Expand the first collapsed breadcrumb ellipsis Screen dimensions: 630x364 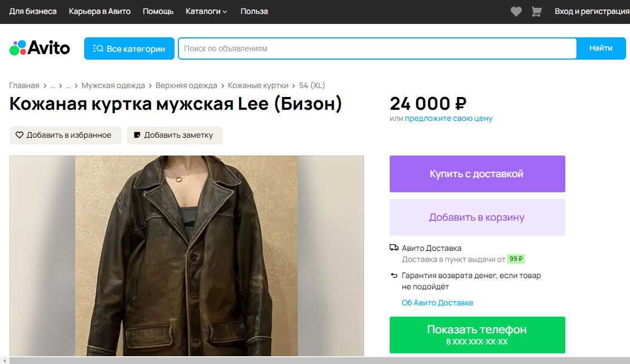click(53, 85)
